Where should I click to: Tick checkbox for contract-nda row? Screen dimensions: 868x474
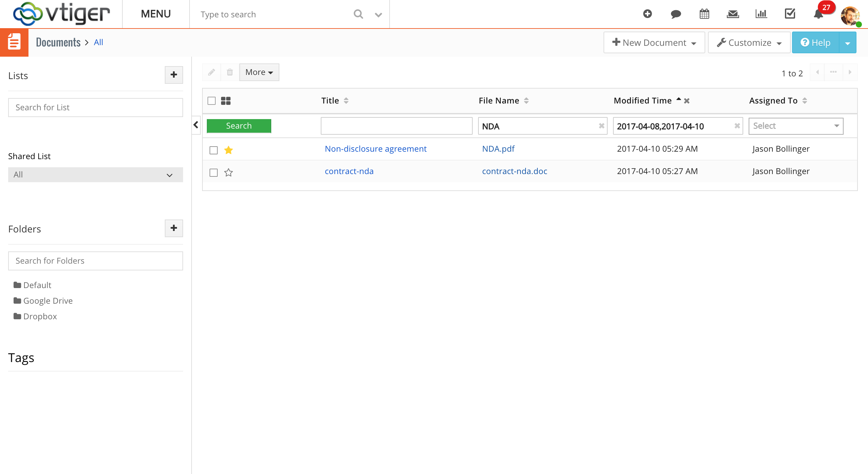click(x=214, y=172)
